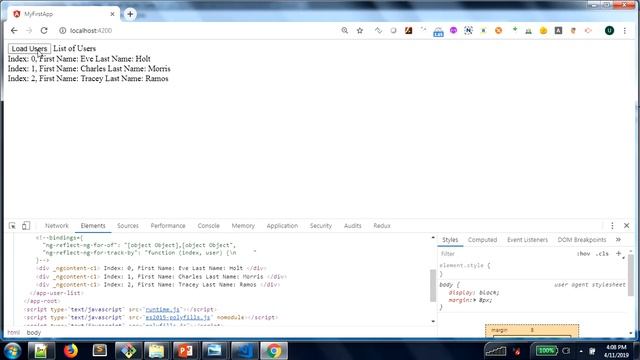Click the purple round extension icon
This screenshot has width=640, height=360.
pos(453,31)
